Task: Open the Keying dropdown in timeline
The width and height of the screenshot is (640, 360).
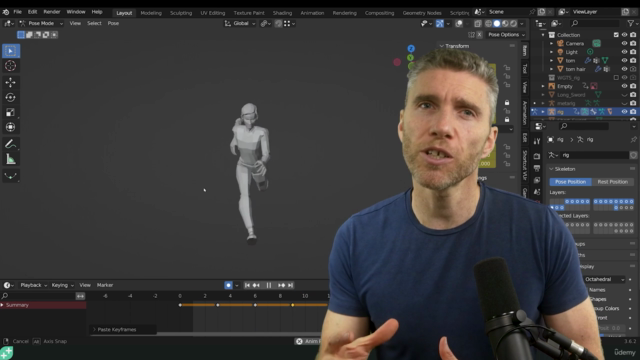Action: point(62,285)
